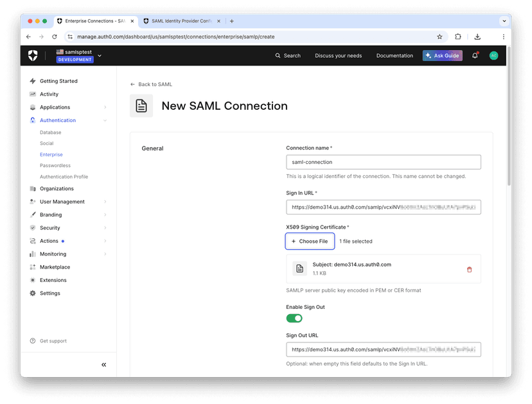532x404 pixels.
Task: Delete the uploaded certificate with trash icon
Action: pos(469,269)
